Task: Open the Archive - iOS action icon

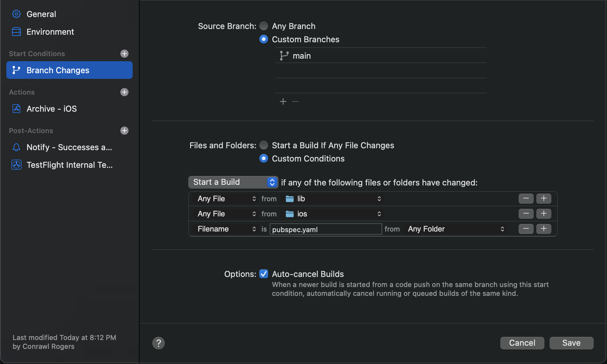Action: coord(16,109)
